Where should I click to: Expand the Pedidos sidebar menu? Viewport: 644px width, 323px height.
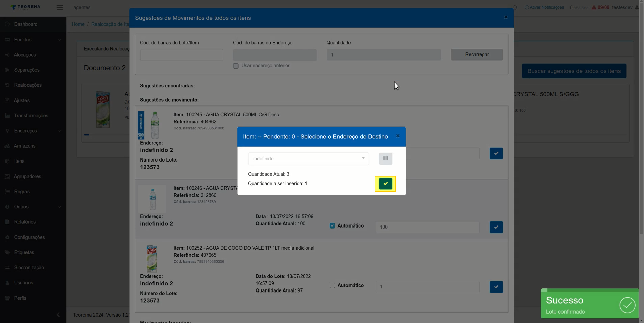(x=33, y=40)
